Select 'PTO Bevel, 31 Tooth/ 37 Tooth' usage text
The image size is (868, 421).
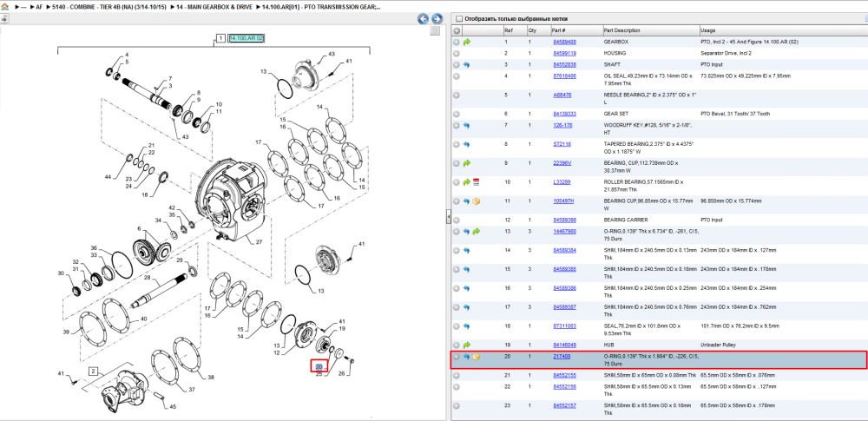[734, 114]
